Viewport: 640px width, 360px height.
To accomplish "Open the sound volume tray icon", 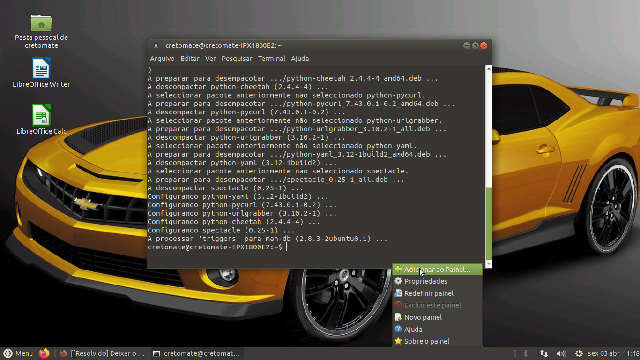I will [561, 353].
